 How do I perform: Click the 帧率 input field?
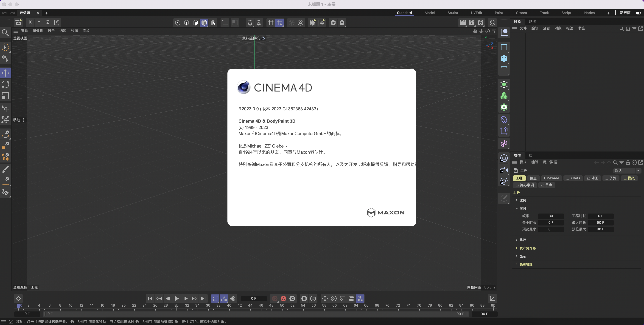point(551,216)
